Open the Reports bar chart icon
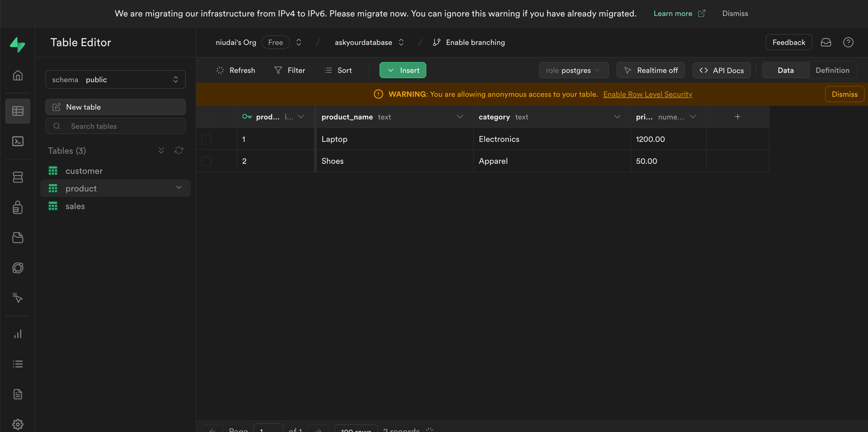 coord(18,334)
